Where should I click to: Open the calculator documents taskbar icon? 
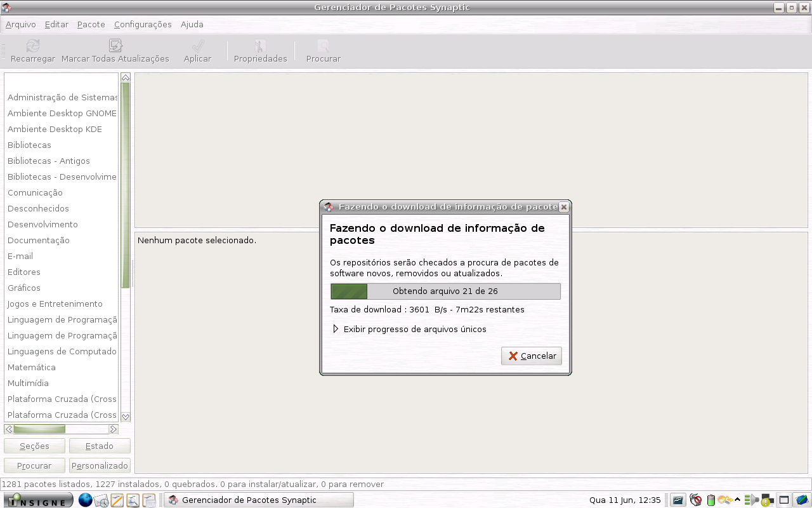click(148, 500)
